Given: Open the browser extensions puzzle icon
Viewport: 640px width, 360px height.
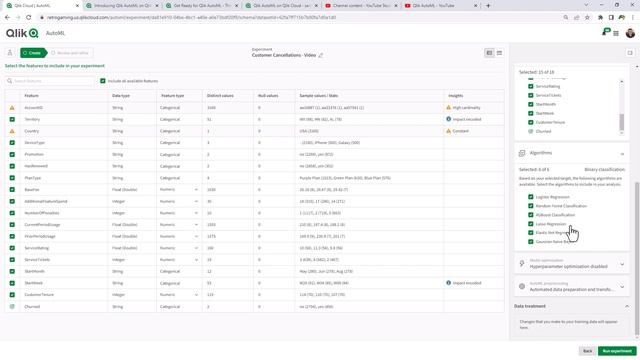Looking at the screenshot, I should click(x=600, y=18).
